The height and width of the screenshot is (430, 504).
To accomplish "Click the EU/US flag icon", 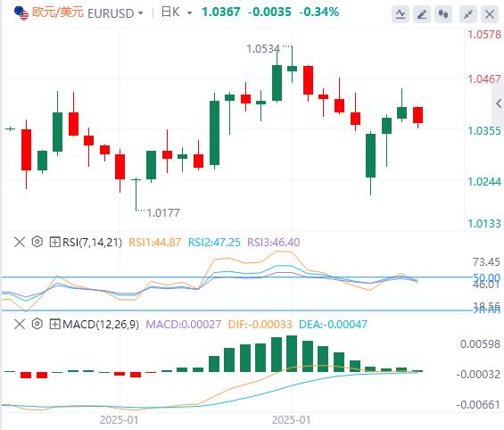I will click(x=21, y=12).
